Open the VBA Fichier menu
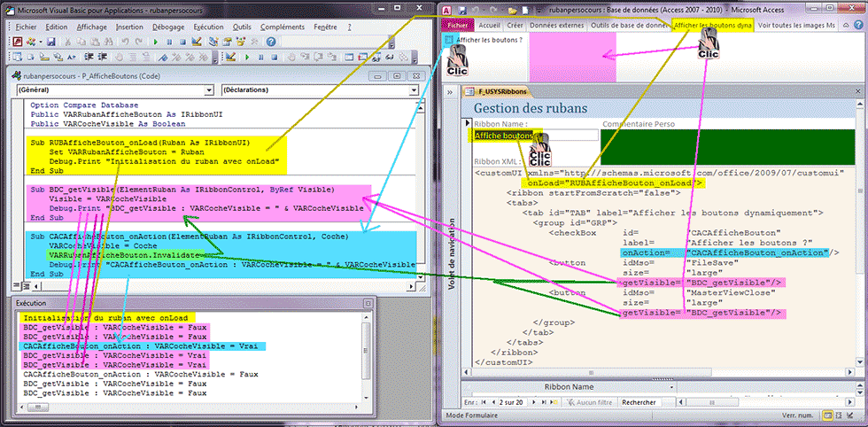This screenshot has height=427, width=868. point(25,27)
